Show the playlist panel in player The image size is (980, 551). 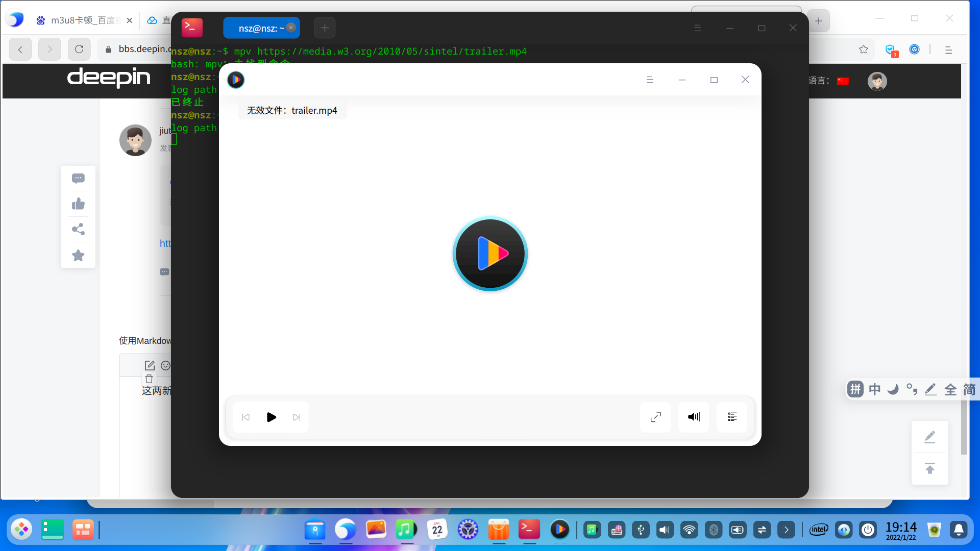[x=732, y=417]
